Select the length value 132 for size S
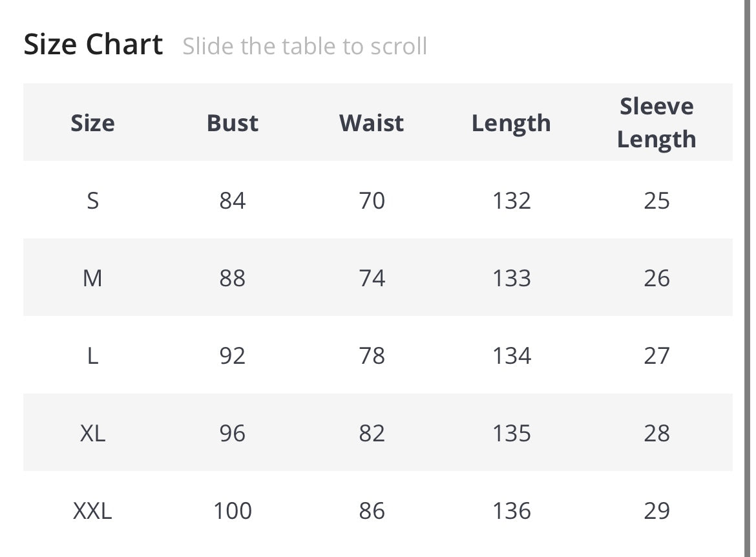This screenshot has height=557, width=756. [511, 201]
